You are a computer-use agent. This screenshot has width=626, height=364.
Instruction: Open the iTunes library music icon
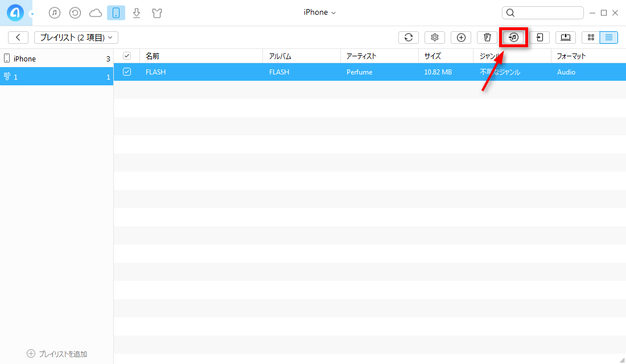click(54, 13)
